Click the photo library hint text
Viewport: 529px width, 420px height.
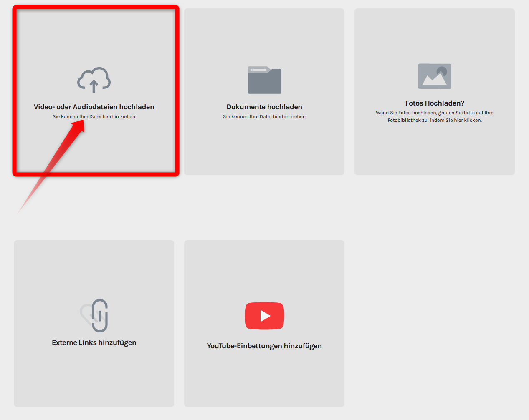tap(435, 116)
